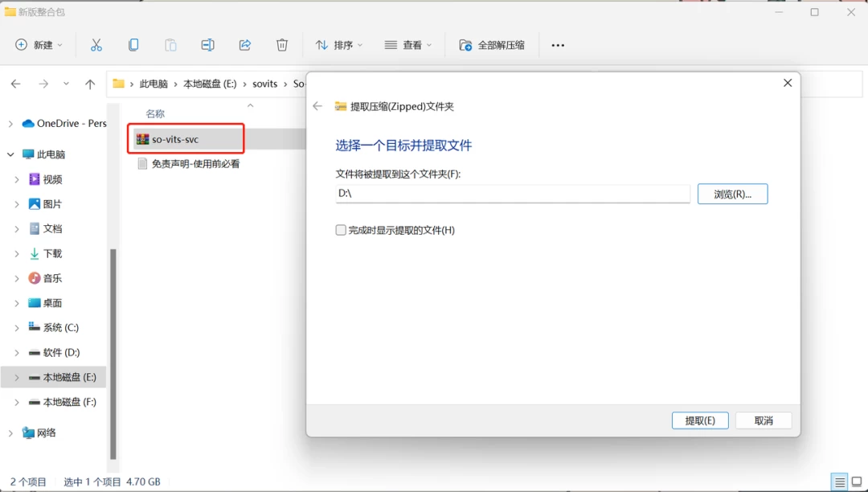Click the Cut scissors icon

[x=96, y=45]
